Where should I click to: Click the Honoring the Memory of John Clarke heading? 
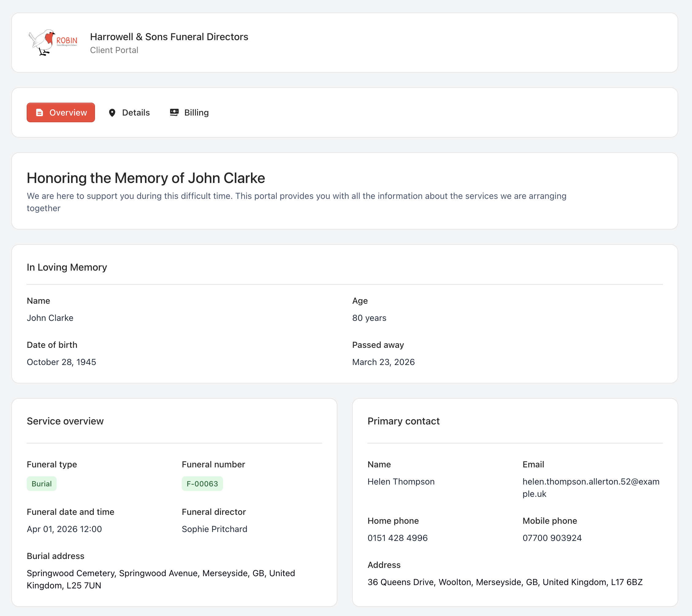click(x=146, y=178)
